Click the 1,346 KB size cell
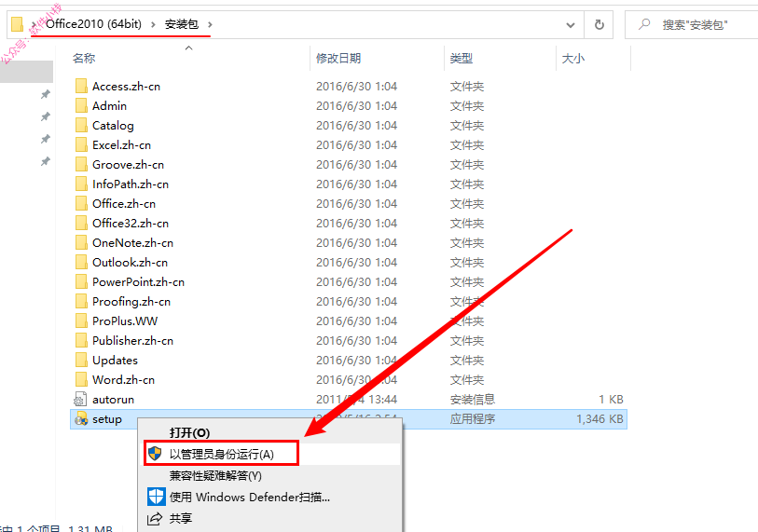This screenshot has height=532, width=758. coord(600,419)
